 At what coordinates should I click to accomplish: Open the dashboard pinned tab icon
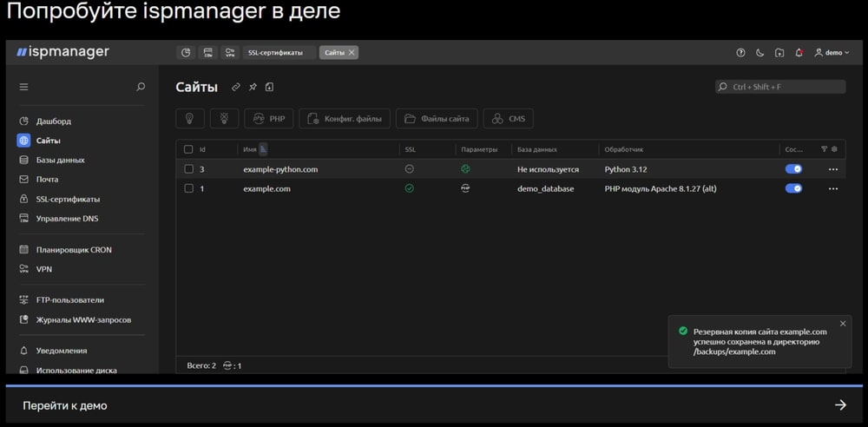click(186, 53)
